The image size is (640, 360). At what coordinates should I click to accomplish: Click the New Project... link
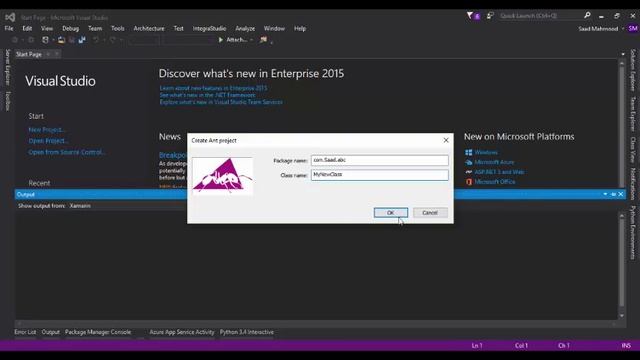[47, 129]
